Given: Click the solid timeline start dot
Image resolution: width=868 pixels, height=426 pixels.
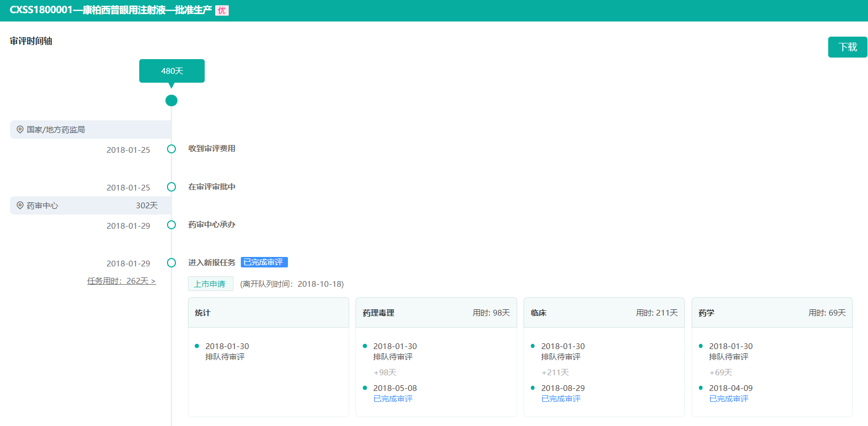Looking at the screenshot, I should (171, 100).
